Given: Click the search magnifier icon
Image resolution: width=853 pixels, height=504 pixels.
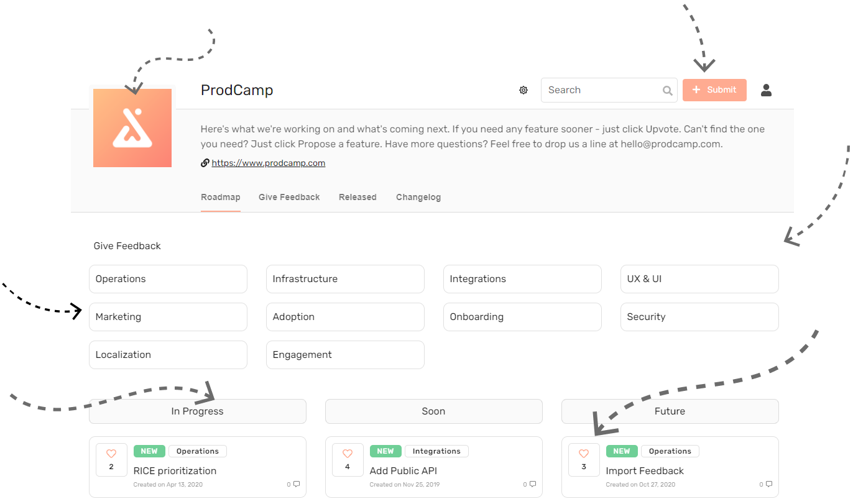Looking at the screenshot, I should [x=667, y=90].
